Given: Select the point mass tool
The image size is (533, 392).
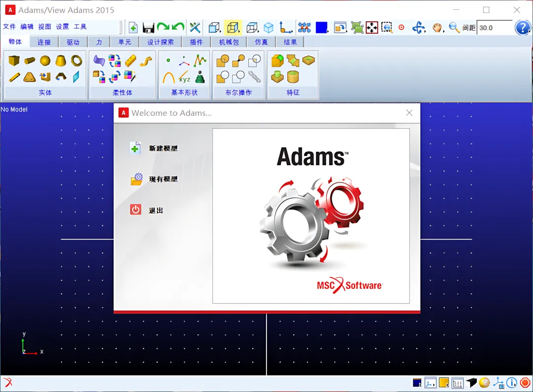Looking at the screenshot, I should pyautogui.click(x=200, y=77).
